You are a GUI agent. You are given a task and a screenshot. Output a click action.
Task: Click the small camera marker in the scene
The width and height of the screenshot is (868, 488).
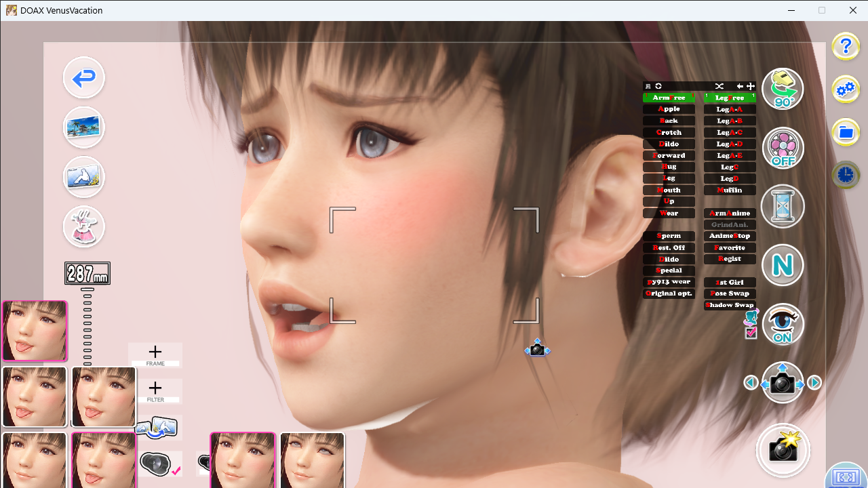(x=537, y=349)
